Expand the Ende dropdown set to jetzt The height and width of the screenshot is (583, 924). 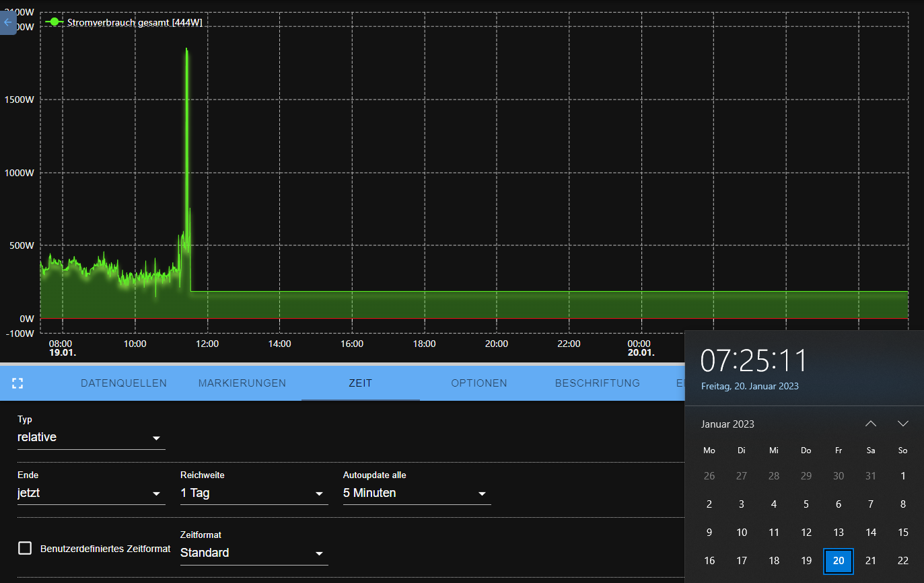click(91, 494)
